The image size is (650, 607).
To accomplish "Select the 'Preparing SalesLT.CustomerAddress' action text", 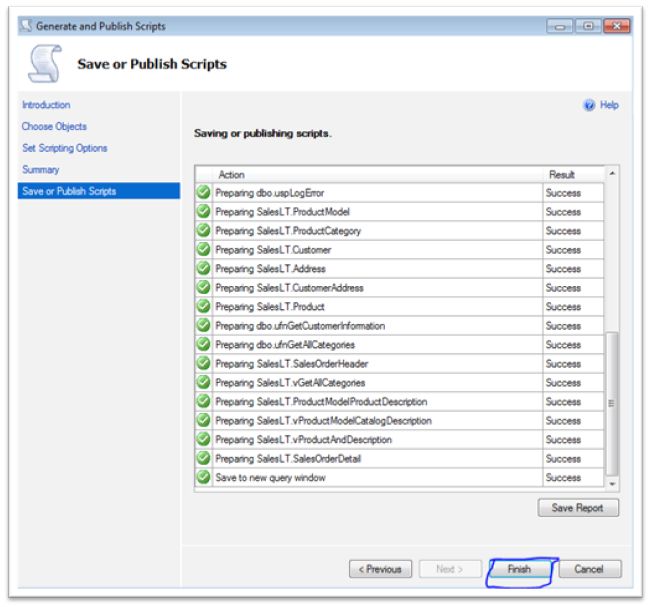I will click(289, 288).
